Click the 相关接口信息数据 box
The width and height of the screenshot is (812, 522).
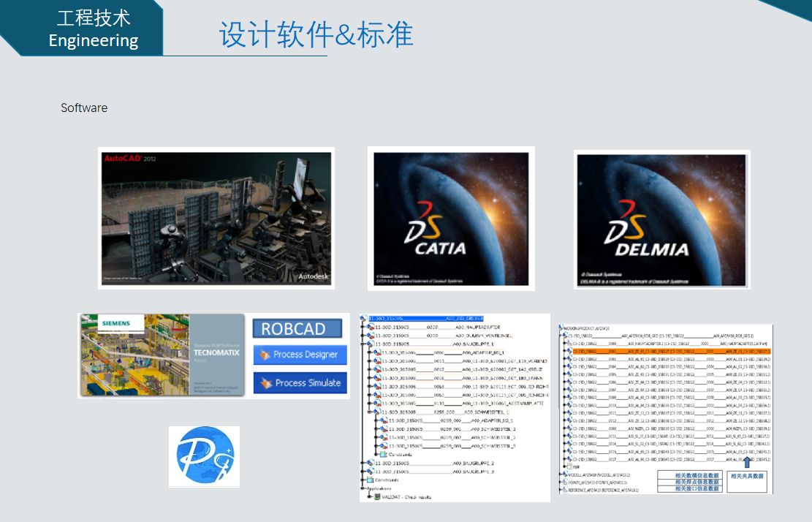point(688,488)
